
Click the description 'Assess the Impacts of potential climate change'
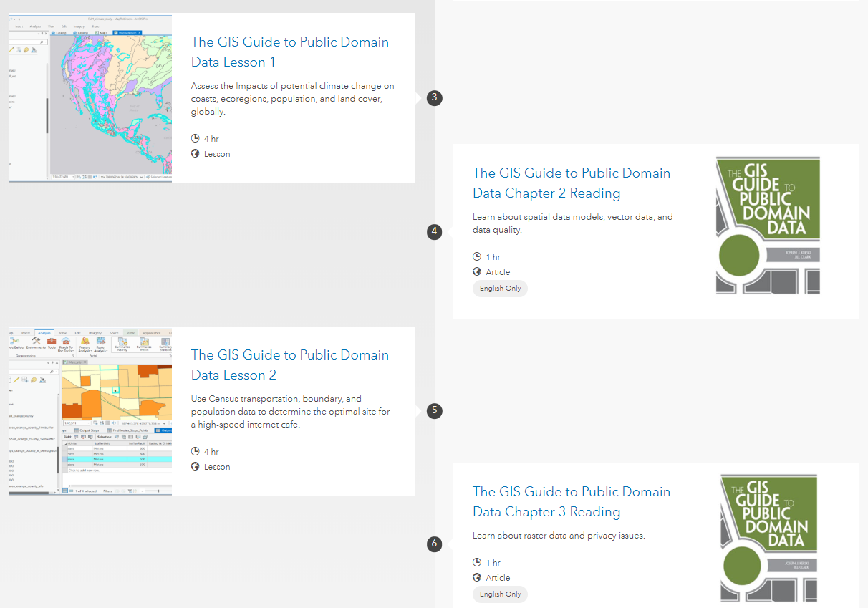click(x=292, y=99)
